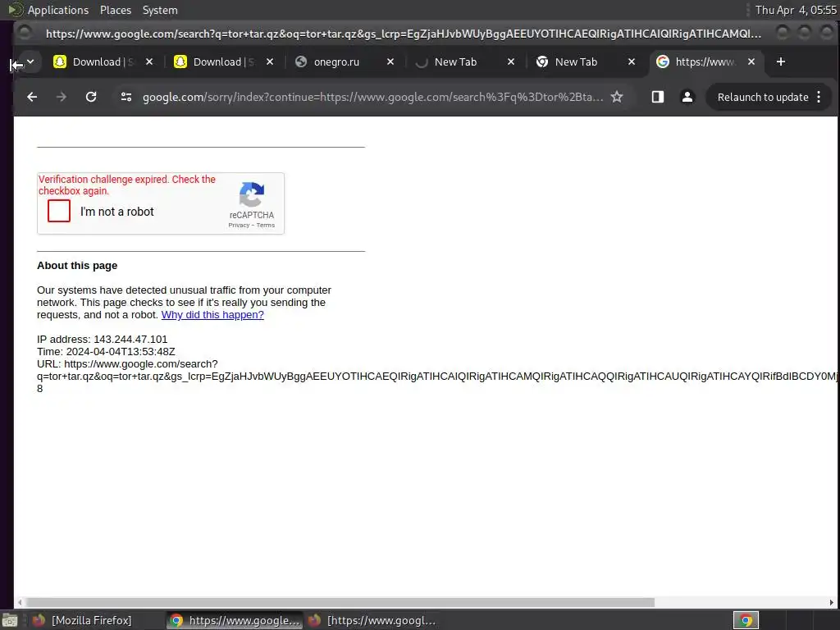Click the google.com/sorry address bar
This screenshot has height=630, width=840.
click(x=372, y=97)
